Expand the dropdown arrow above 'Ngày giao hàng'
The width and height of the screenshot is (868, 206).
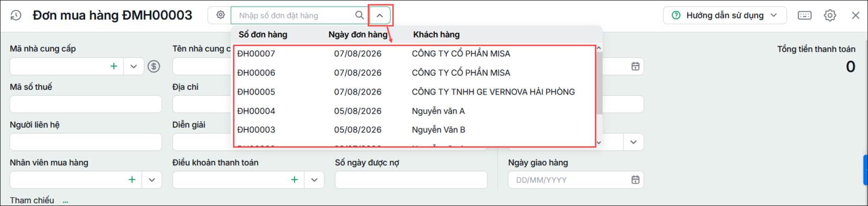pyautogui.click(x=634, y=142)
